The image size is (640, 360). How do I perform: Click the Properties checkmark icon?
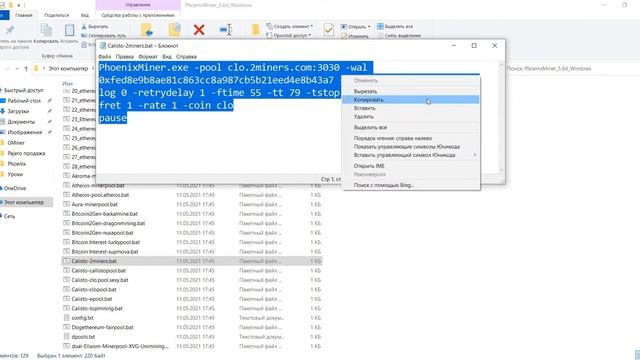pyautogui.click(x=329, y=30)
